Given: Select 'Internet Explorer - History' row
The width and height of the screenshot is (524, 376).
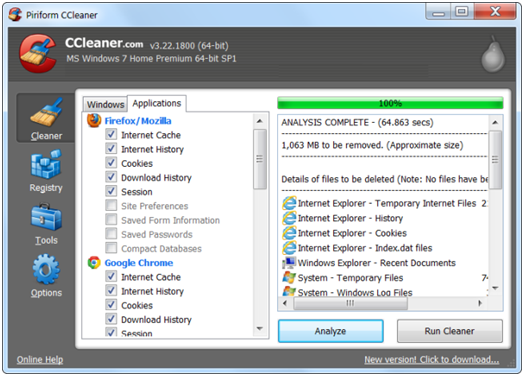Looking at the screenshot, I should click(384, 218).
